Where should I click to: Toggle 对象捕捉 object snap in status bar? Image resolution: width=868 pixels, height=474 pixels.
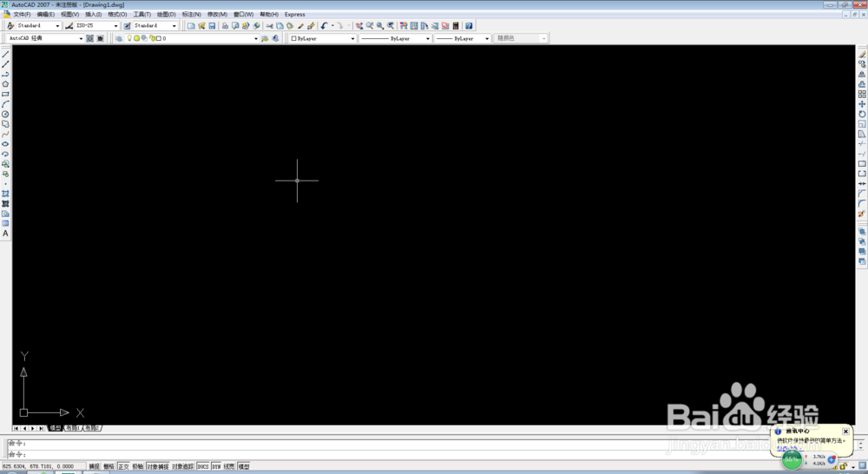click(x=158, y=467)
